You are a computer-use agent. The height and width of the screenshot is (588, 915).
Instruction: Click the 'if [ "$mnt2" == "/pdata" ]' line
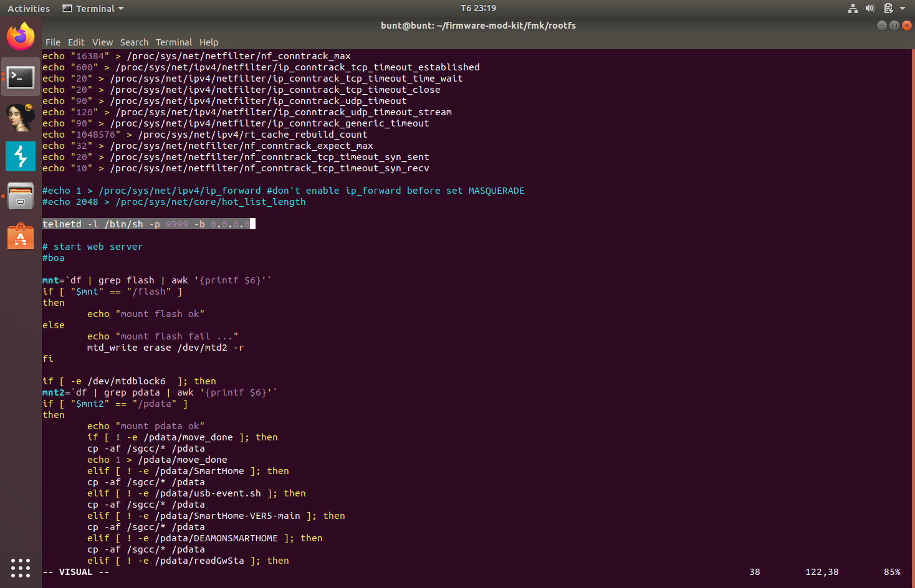pos(115,404)
